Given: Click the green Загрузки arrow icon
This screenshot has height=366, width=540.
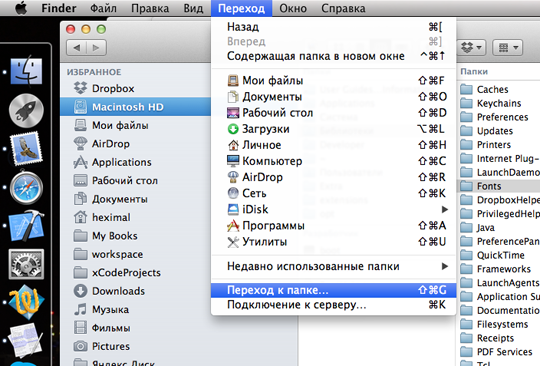Looking at the screenshot, I should [x=233, y=129].
